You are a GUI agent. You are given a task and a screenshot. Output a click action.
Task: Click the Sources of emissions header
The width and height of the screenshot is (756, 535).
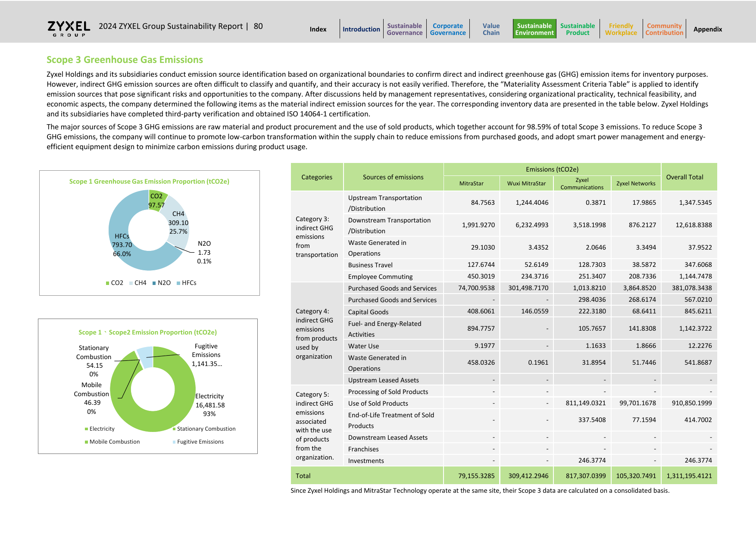point(393,177)
